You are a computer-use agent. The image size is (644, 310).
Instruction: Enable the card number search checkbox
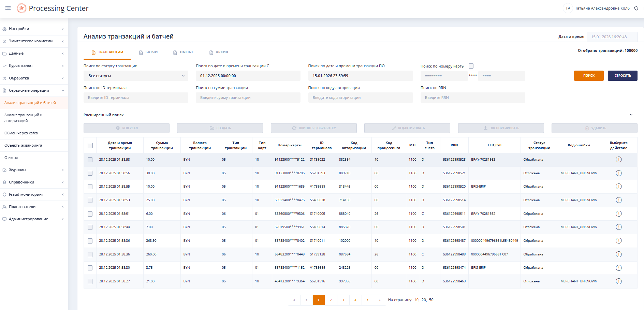tap(471, 66)
